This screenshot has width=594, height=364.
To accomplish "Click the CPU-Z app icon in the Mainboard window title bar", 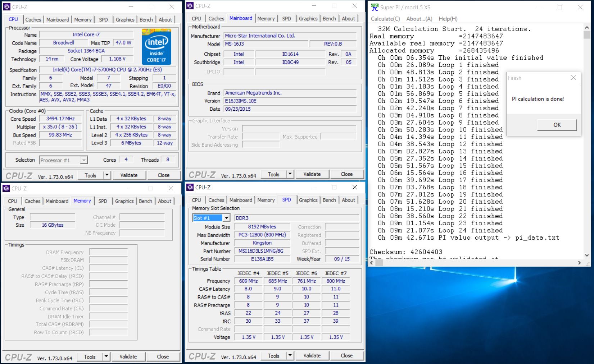I will click(x=190, y=6).
